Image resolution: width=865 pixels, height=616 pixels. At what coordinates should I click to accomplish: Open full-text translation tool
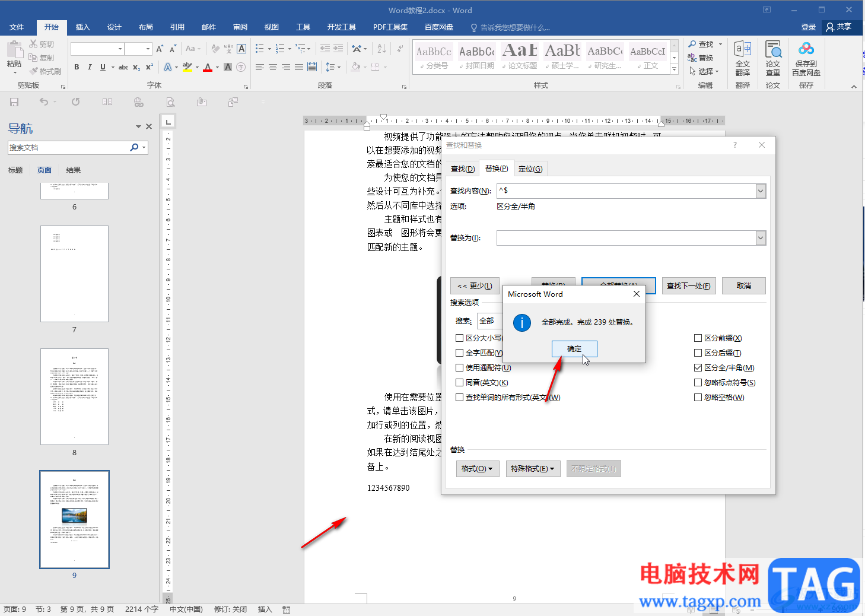[x=743, y=58]
